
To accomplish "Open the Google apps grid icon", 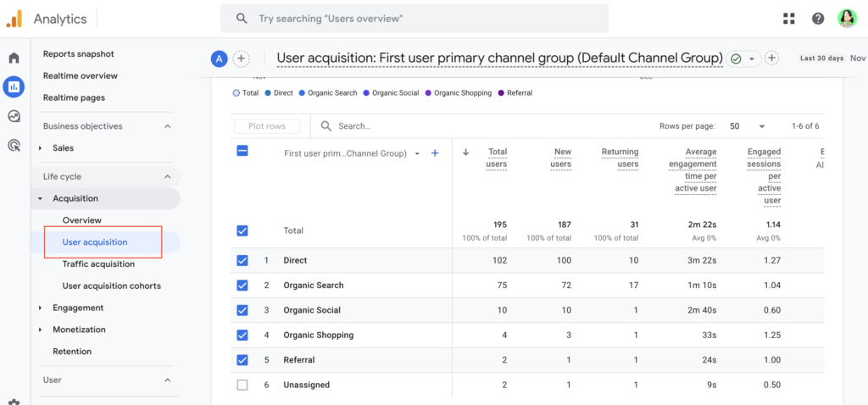I will [789, 19].
